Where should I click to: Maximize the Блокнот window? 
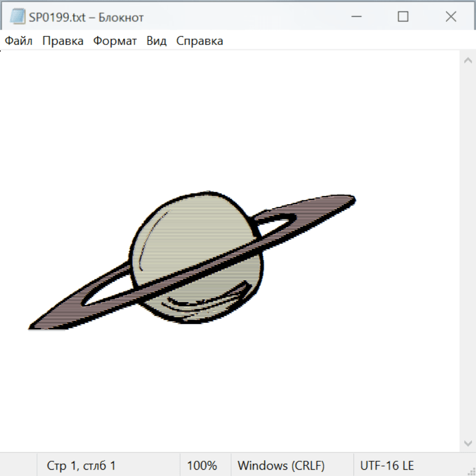(x=403, y=17)
